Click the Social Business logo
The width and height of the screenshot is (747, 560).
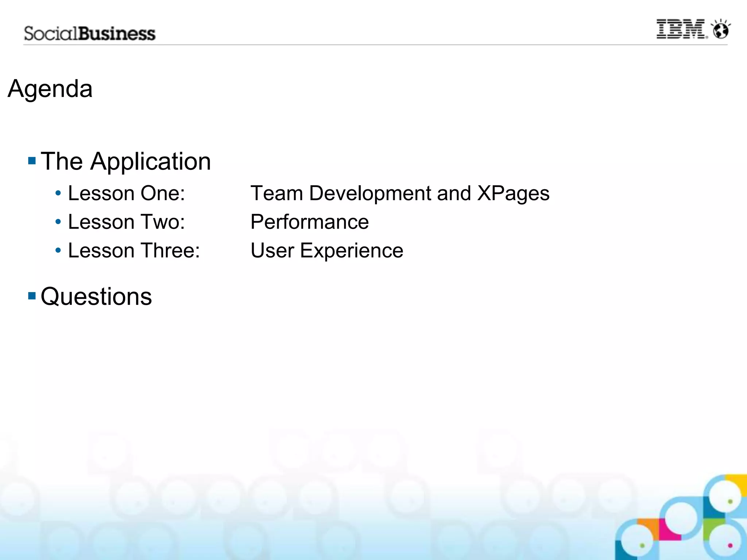pyautogui.click(x=90, y=34)
